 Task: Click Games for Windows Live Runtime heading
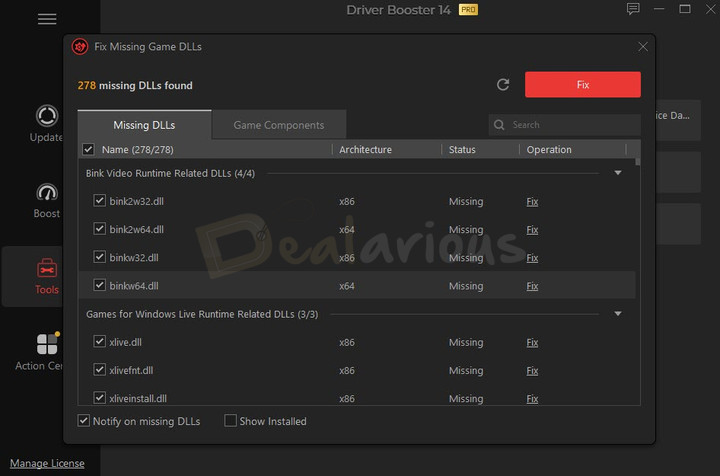[x=202, y=314]
